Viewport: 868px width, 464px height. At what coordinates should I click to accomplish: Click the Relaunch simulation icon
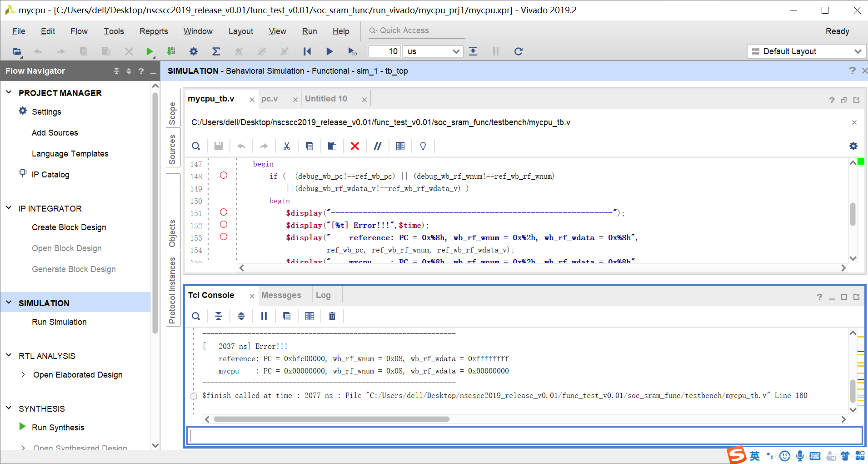tap(518, 51)
